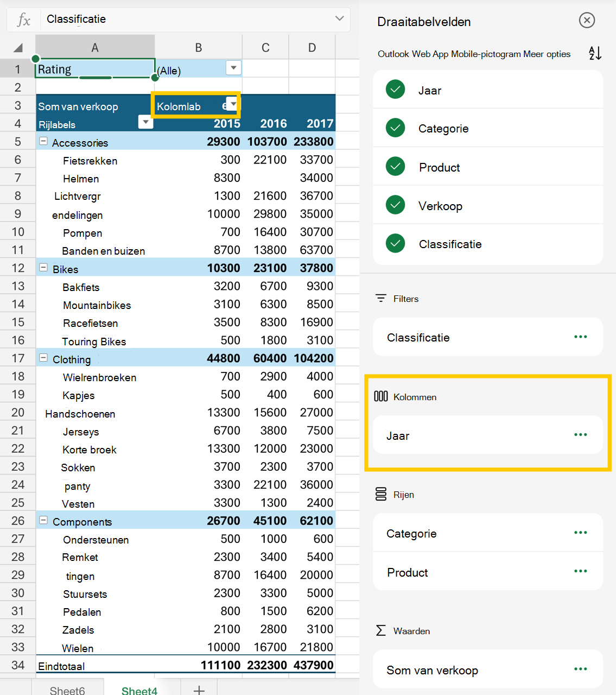Select column A header
Image resolution: width=616 pixels, height=695 pixels.
(95, 47)
